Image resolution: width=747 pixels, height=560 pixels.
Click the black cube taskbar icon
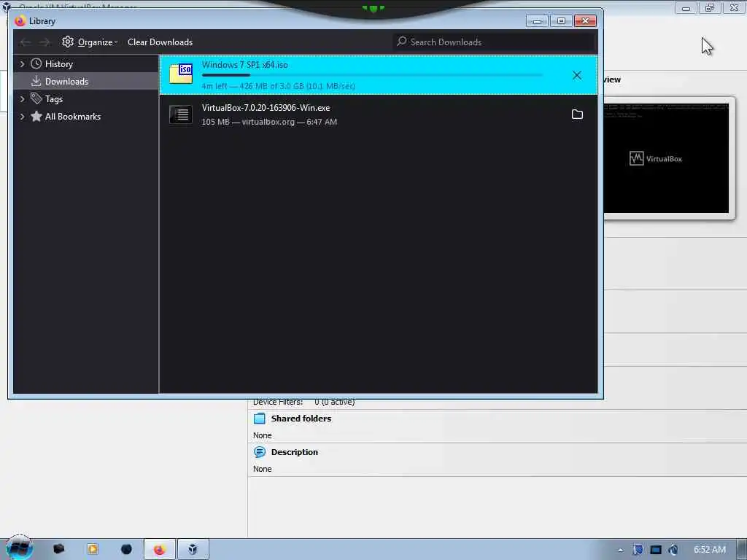pyautogui.click(x=58, y=549)
